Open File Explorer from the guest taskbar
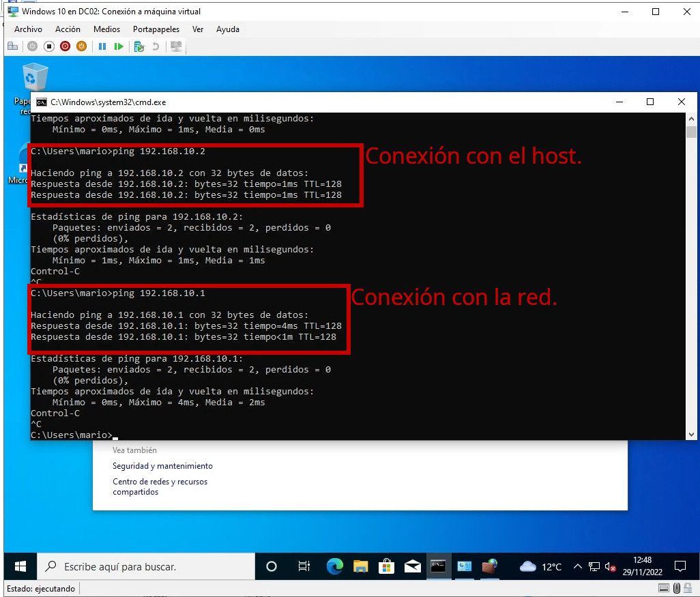Screen dimensions: 700x597 point(360,566)
